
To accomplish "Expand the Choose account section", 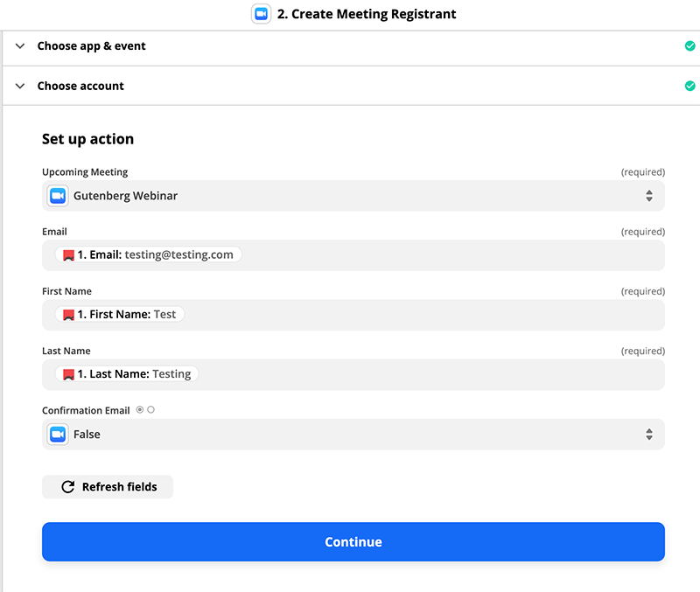I will coord(19,86).
